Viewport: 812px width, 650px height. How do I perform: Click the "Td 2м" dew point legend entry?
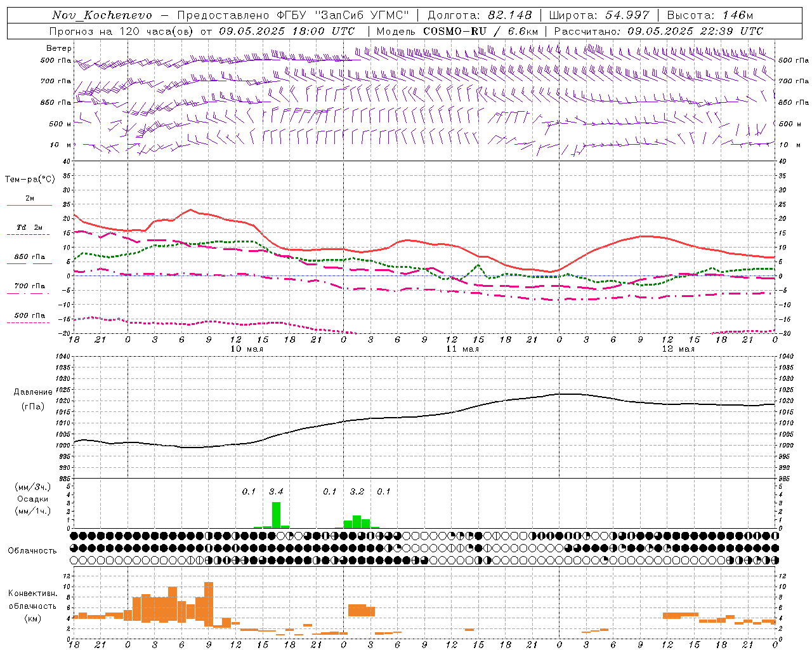tap(29, 227)
